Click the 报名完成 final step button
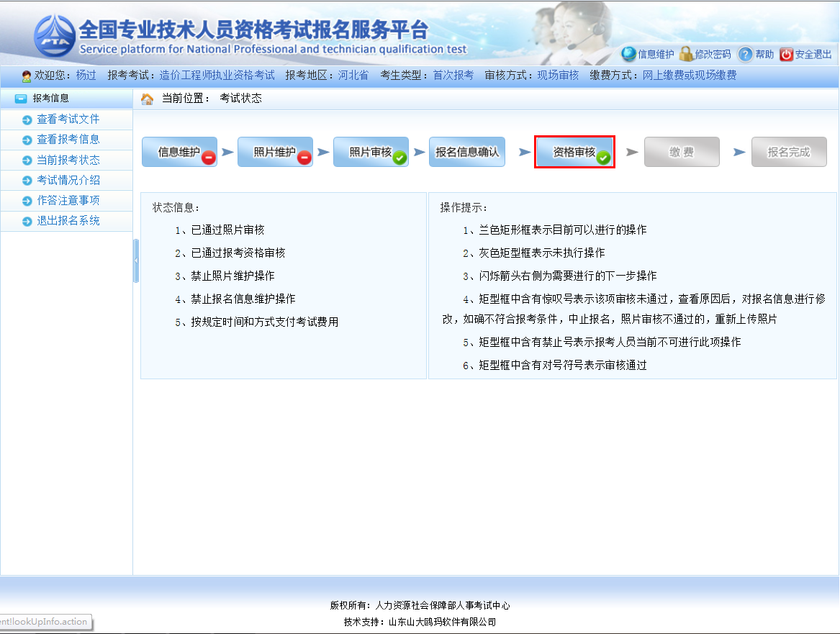840x634 pixels. click(x=788, y=152)
